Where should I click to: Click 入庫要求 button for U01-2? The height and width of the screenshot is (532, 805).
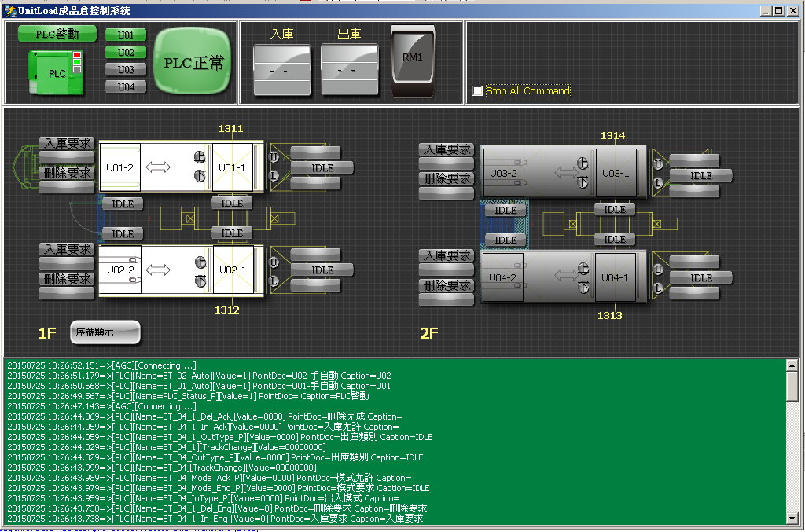tap(67, 143)
